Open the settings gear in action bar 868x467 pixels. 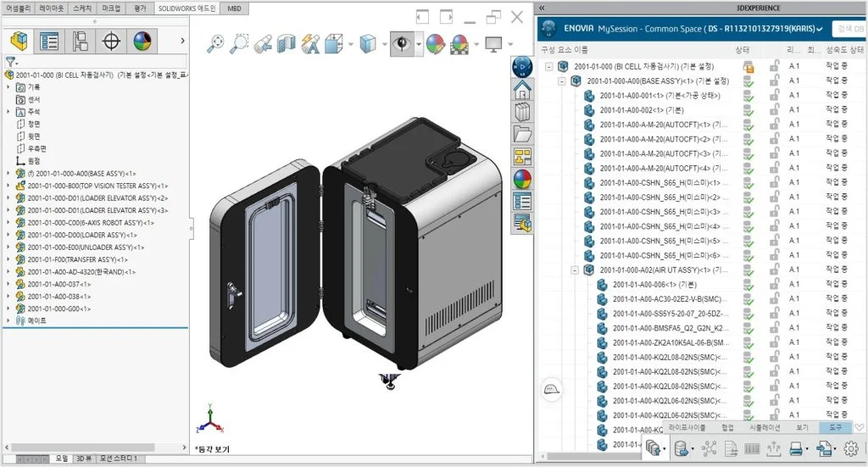click(x=852, y=450)
